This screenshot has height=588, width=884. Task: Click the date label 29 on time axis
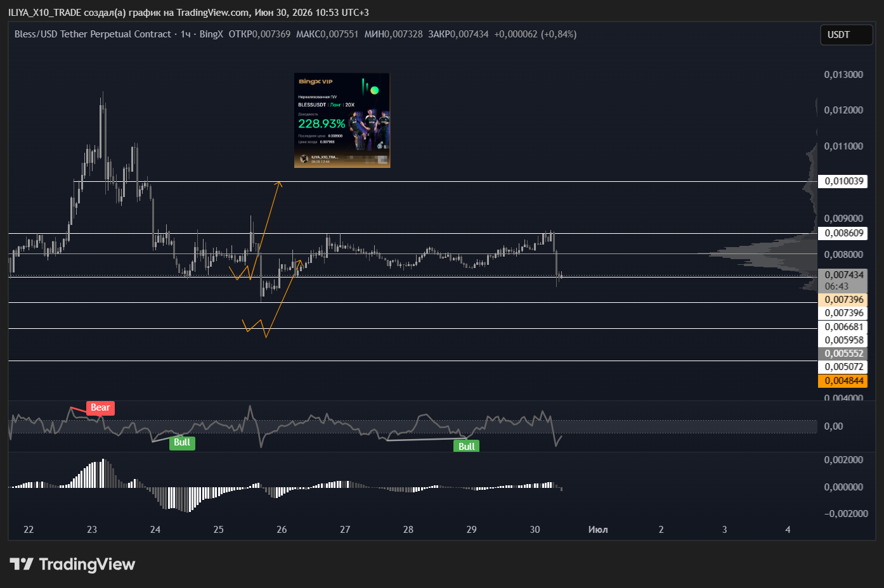pyautogui.click(x=472, y=530)
